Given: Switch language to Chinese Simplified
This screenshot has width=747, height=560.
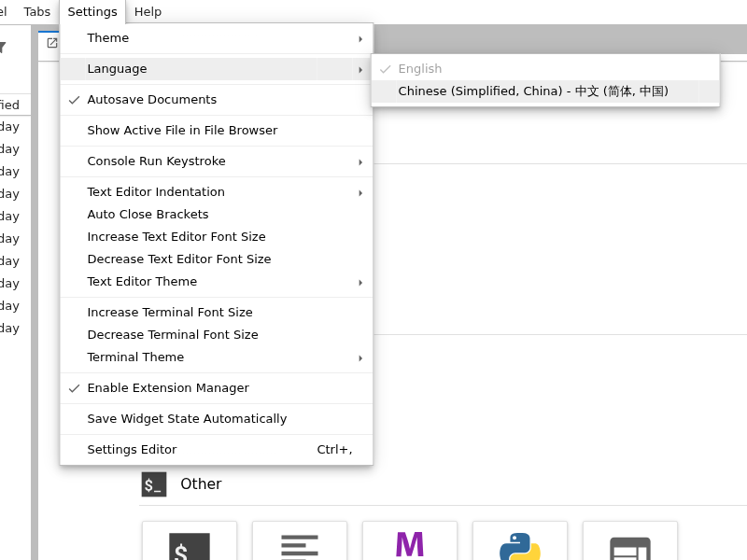Looking at the screenshot, I should 545,91.
